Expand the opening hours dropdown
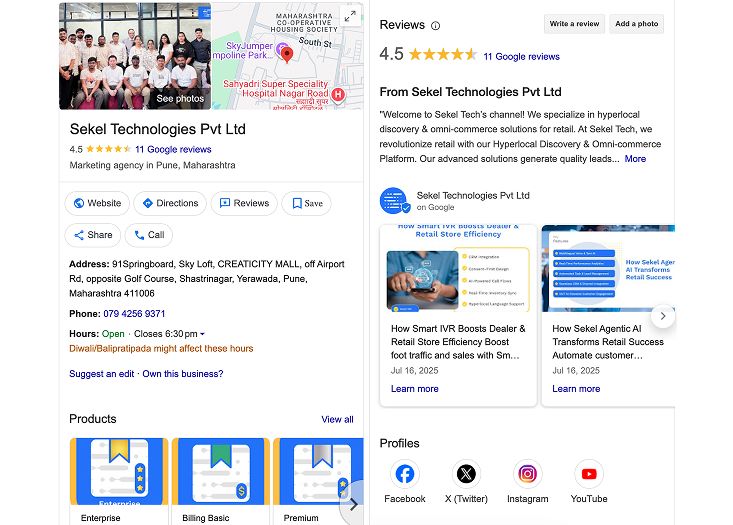This screenshot has height=525, width=733. pyautogui.click(x=202, y=334)
